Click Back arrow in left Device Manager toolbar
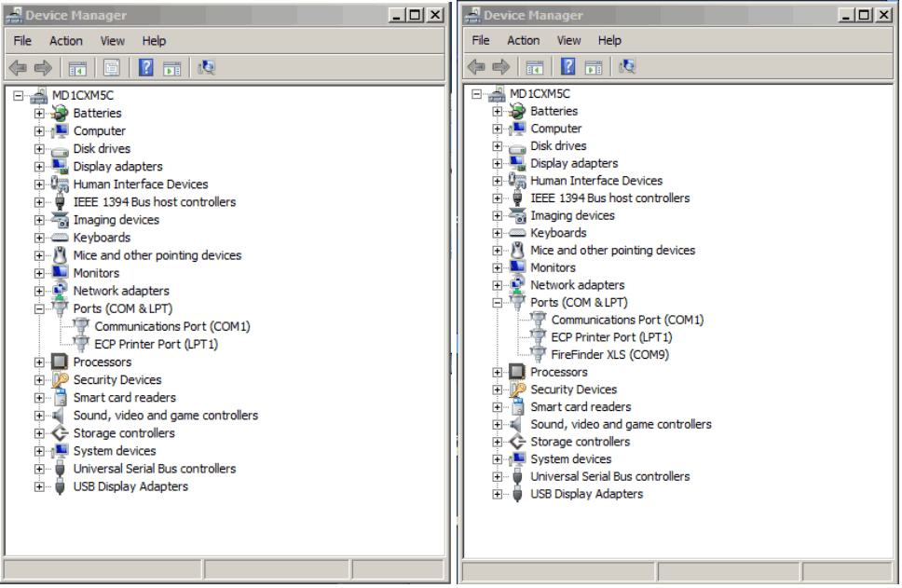This screenshot has height=588, width=902. [x=18, y=68]
